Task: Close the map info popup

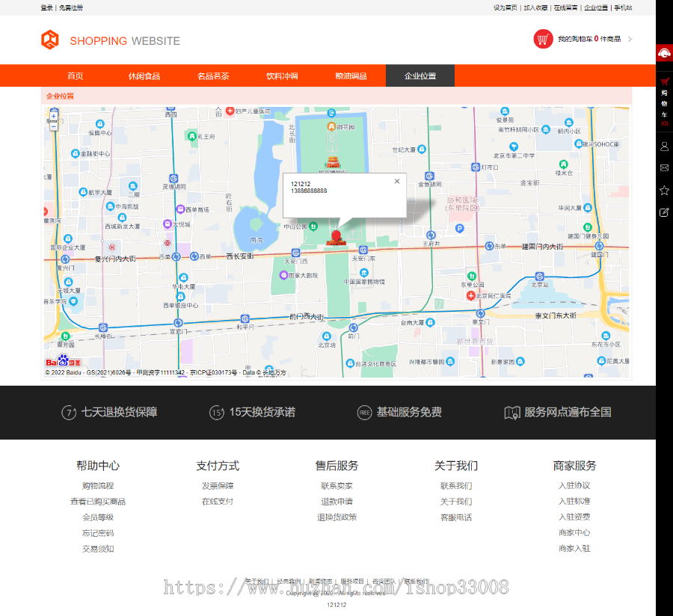Action: pyautogui.click(x=397, y=182)
